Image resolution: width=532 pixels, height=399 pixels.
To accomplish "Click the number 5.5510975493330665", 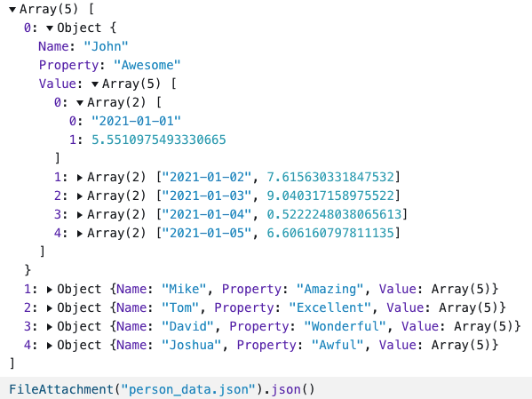I will pos(159,140).
